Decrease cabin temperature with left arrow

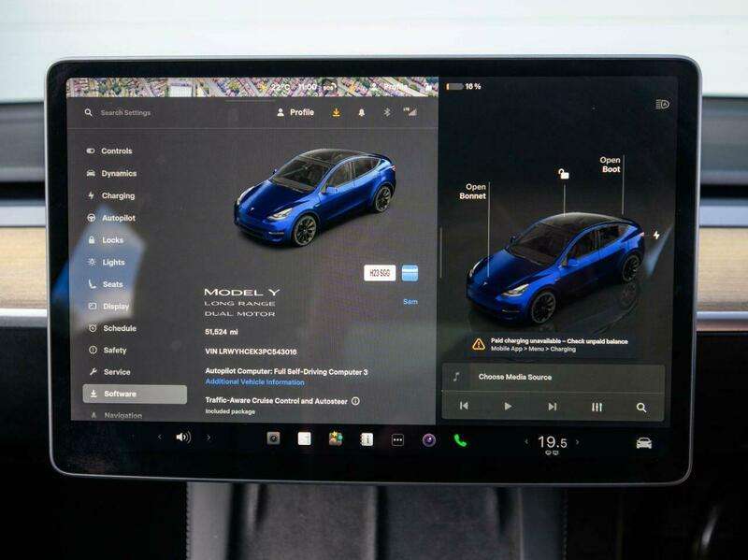(526, 441)
